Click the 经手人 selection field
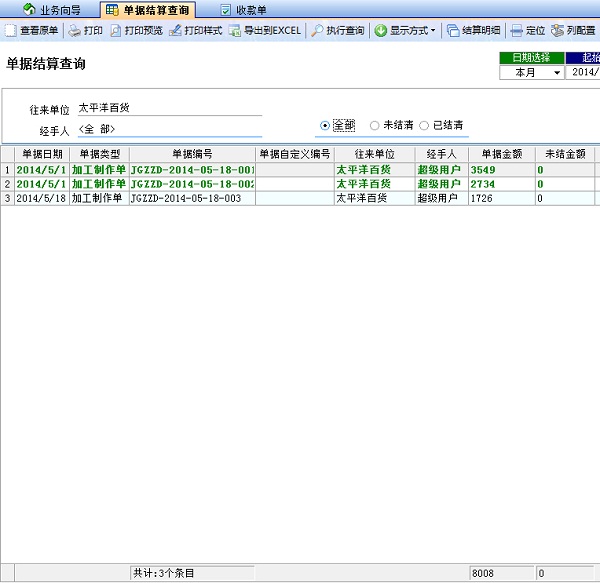Image resolution: width=600 pixels, height=583 pixels. (x=168, y=129)
